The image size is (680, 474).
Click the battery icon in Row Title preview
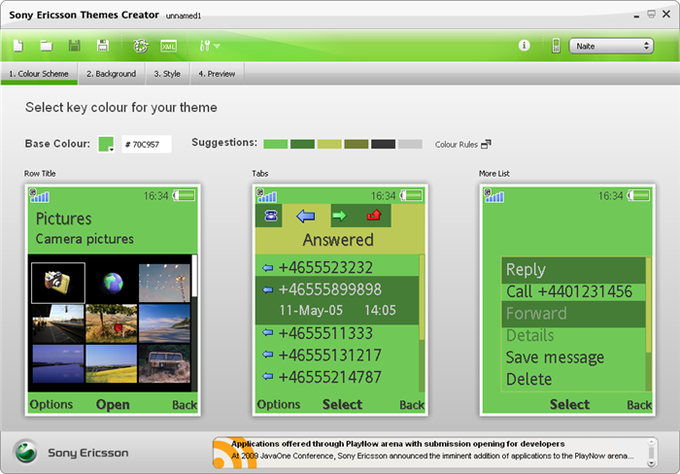click(x=184, y=196)
